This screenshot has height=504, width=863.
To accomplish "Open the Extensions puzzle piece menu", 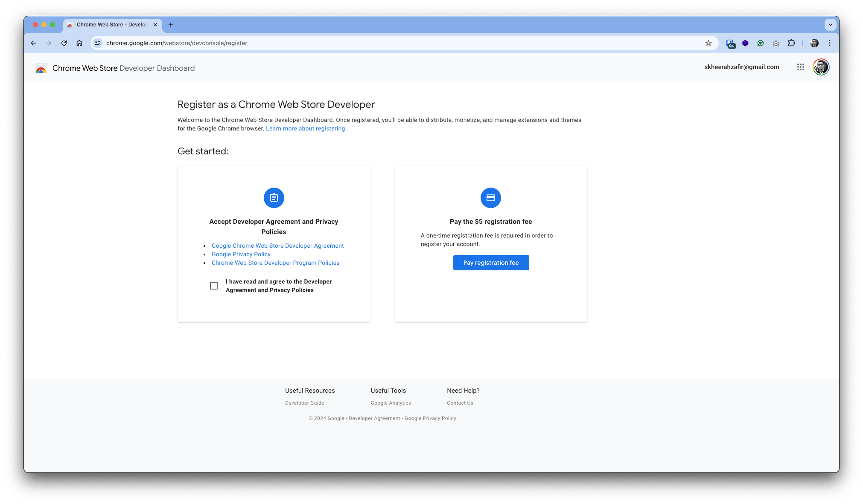I will coord(791,43).
